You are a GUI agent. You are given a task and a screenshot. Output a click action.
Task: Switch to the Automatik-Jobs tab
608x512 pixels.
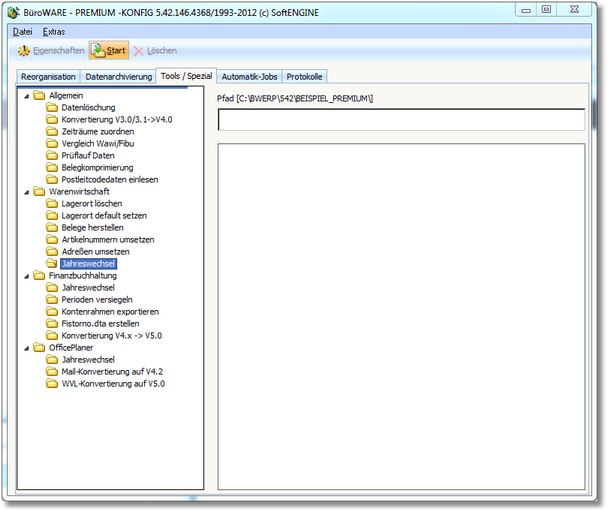tap(249, 77)
